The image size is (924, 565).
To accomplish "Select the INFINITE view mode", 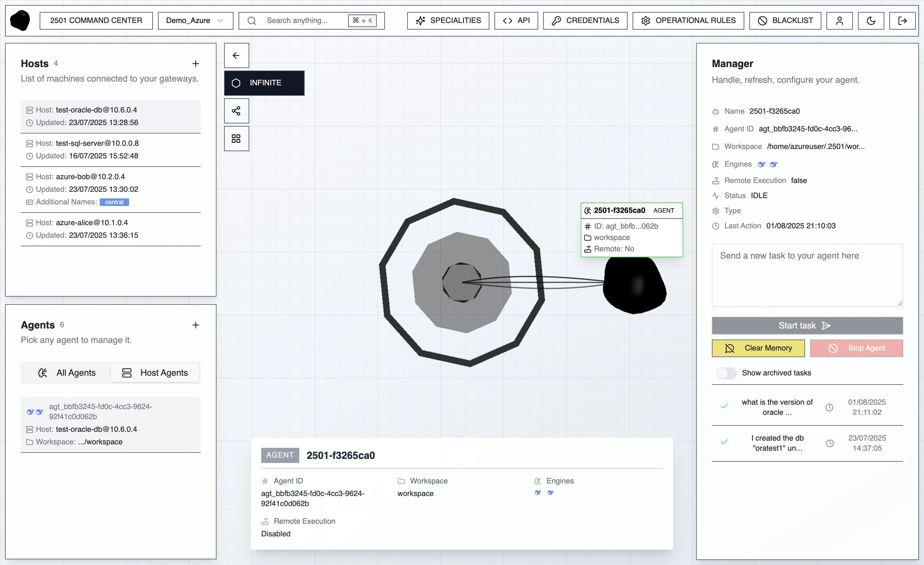I will (264, 83).
